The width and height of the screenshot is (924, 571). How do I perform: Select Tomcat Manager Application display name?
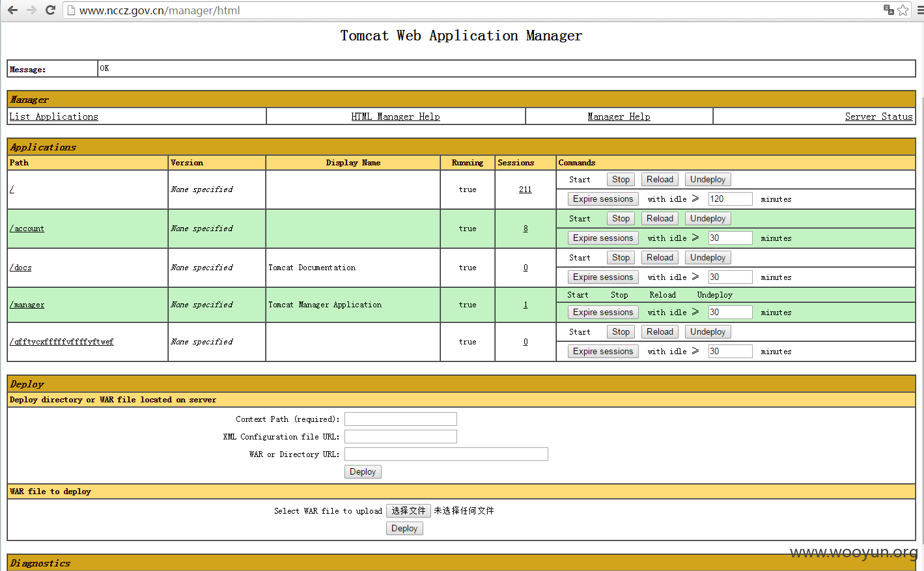[325, 305]
